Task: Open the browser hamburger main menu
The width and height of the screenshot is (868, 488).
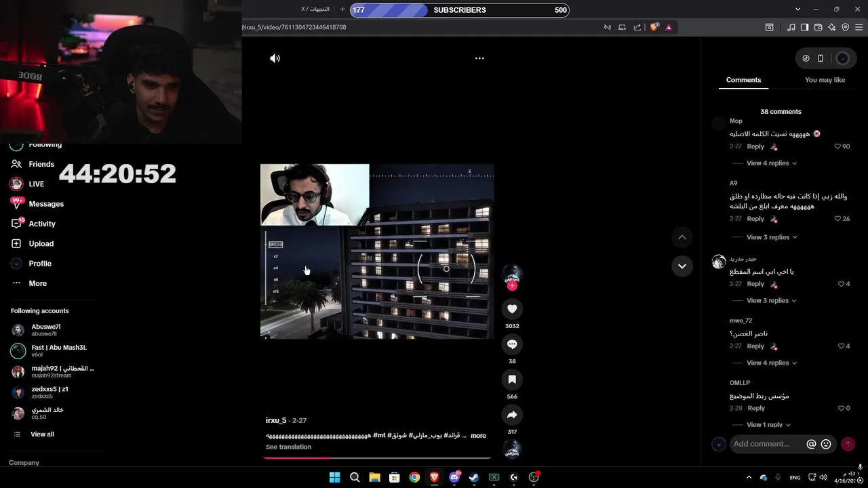Action: (x=859, y=27)
